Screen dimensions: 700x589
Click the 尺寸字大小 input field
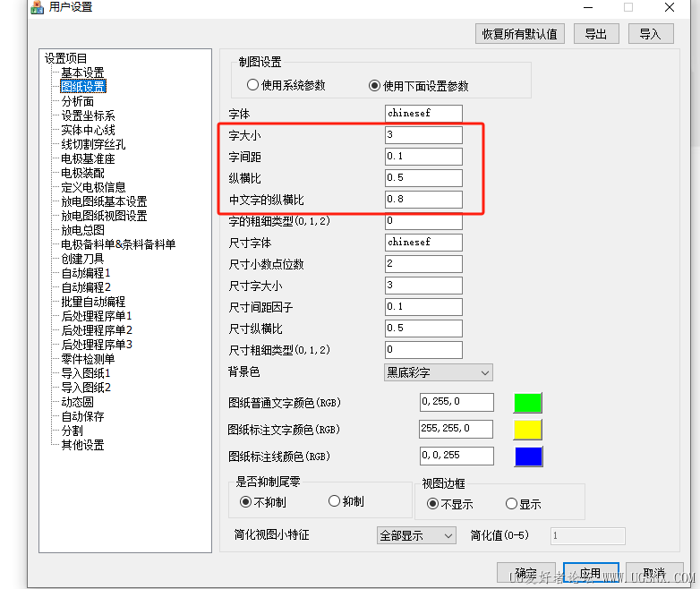(423, 285)
